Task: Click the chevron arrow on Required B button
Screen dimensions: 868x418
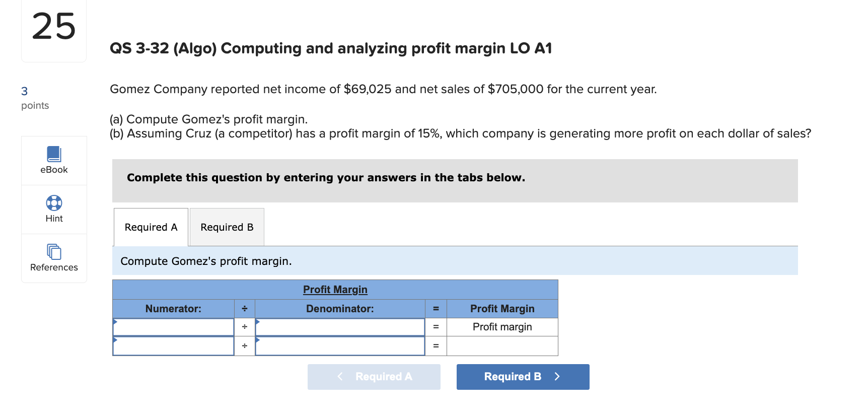Action: (557, 376)
